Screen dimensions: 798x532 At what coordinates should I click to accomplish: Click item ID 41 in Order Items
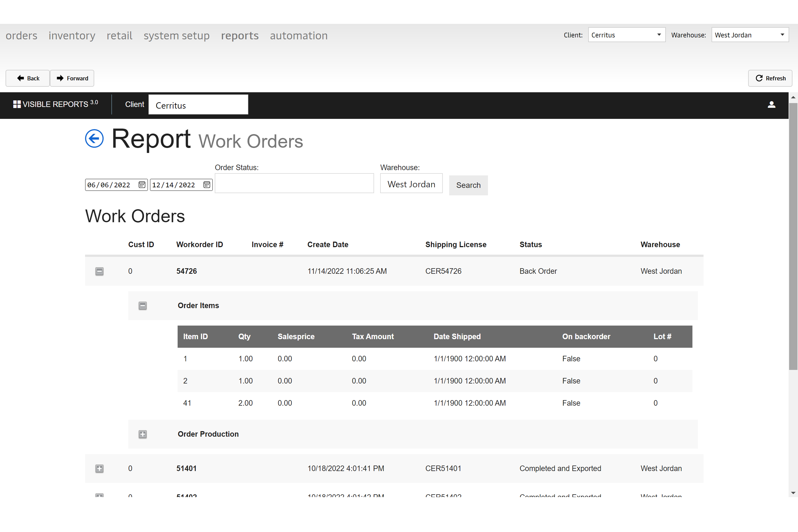click(x=187, y=403)
